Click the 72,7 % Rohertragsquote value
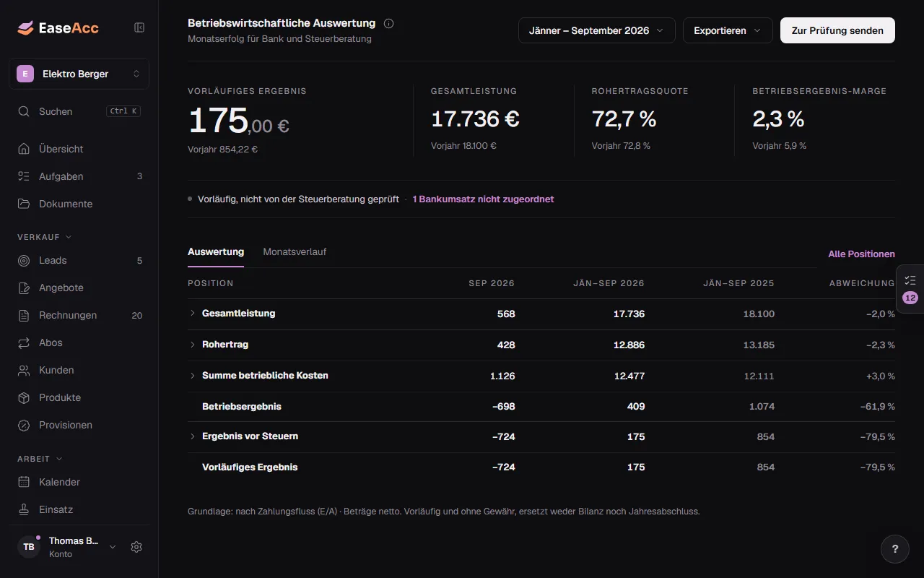This screenshot has width=924, height=578. [623, 119]
